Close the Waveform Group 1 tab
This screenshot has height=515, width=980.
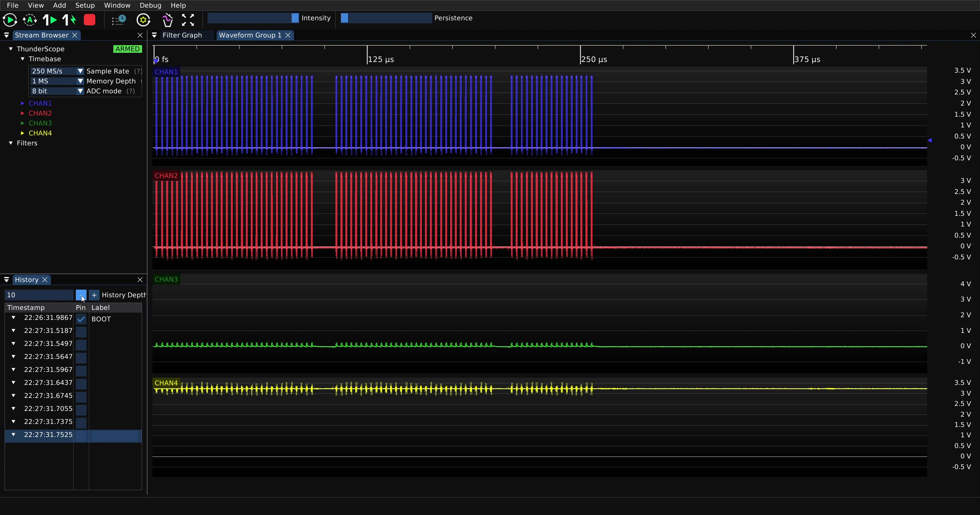pos(288,35)
